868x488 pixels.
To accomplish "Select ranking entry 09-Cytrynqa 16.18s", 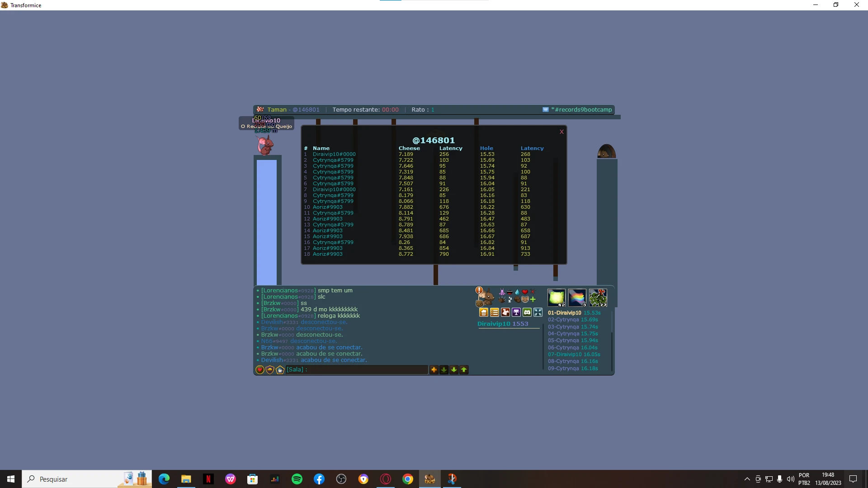I will [573, 368].
